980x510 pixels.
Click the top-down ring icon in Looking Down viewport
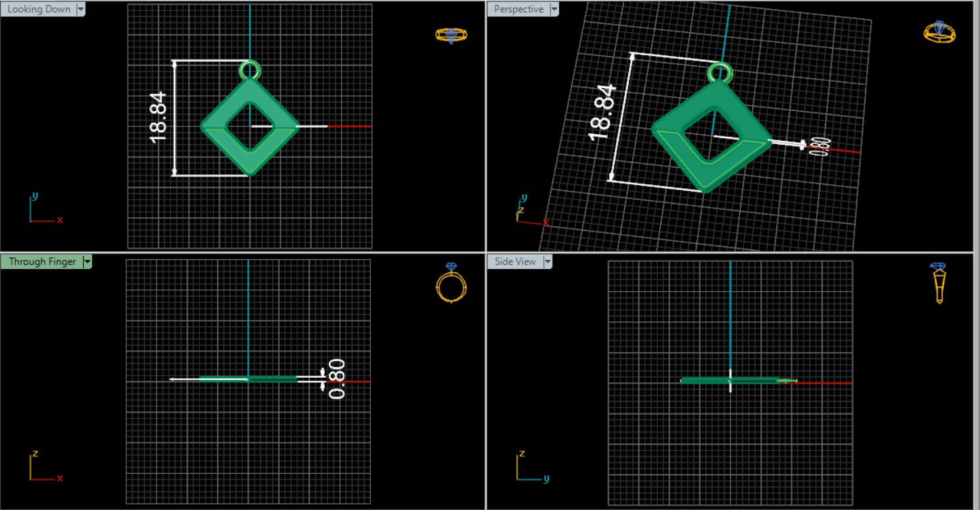point(451,35)
